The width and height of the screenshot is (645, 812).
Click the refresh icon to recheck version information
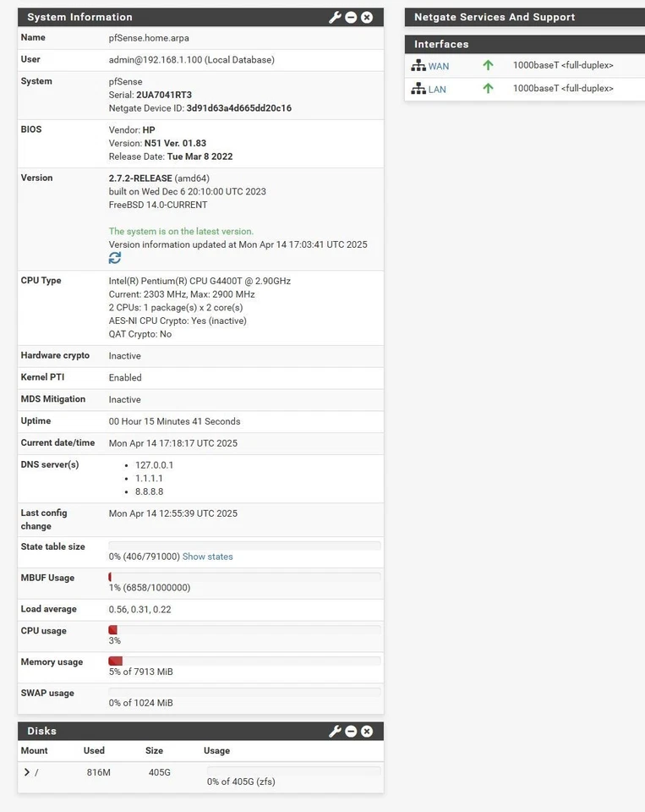click(113, 257)
